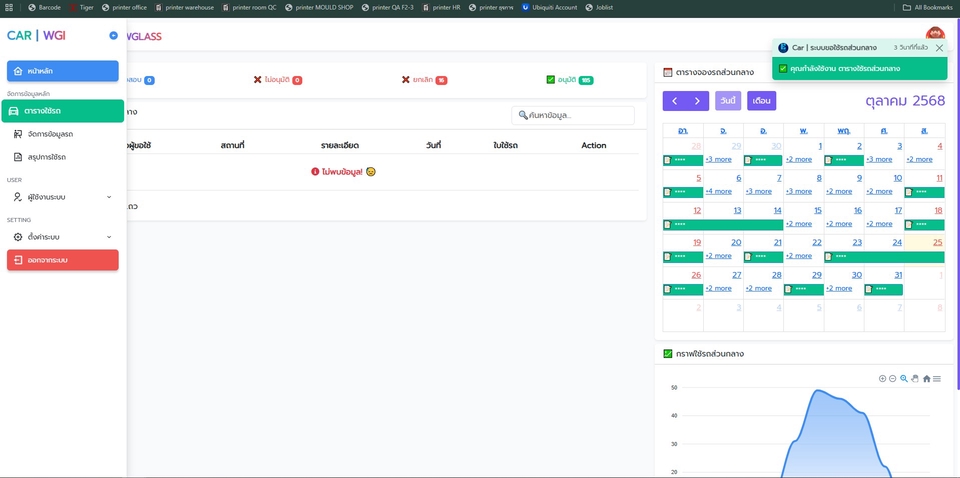Click the green event spanning October 23-25

pyautogui.click(x=884, y=257)
